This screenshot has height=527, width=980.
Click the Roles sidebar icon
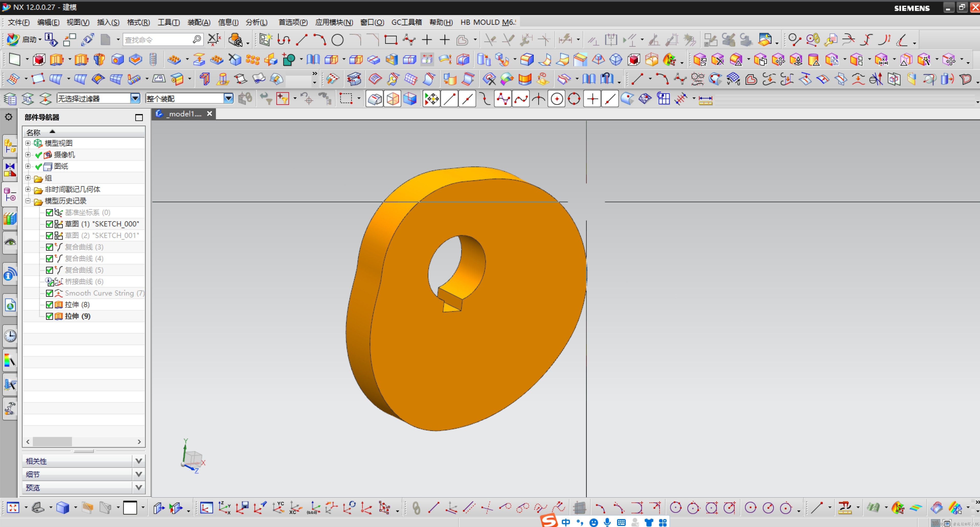(x=10, y=408)
